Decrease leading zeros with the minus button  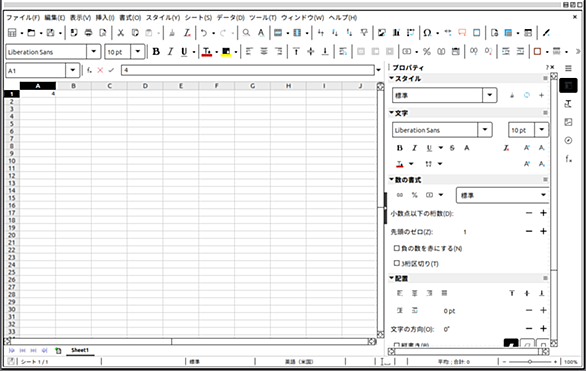pos(529,231)
